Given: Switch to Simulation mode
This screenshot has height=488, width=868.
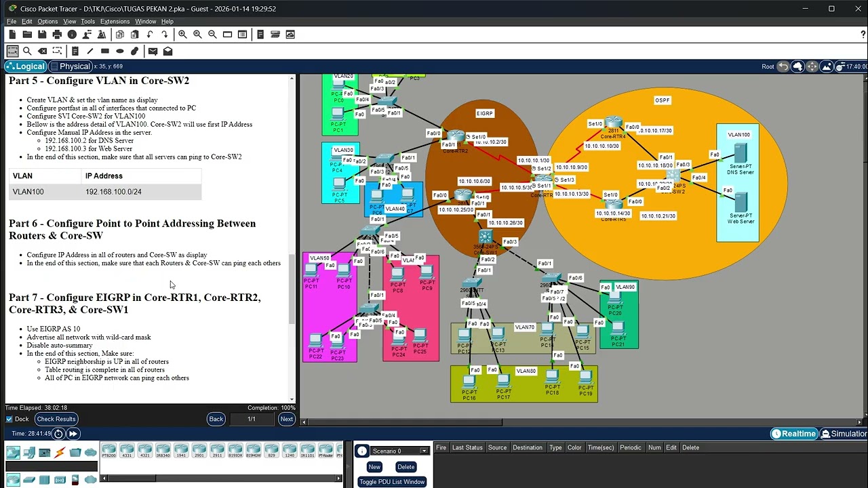Looking at the screenshot, I should point(844,434).
